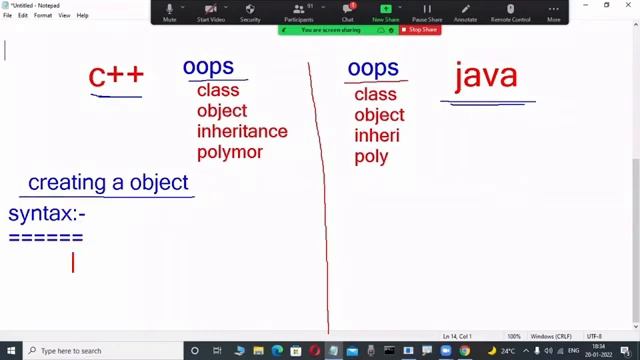Click the 'syntax:-' text
The height and width of the screenshot is (360, 640).
click(x=47, y=214)
